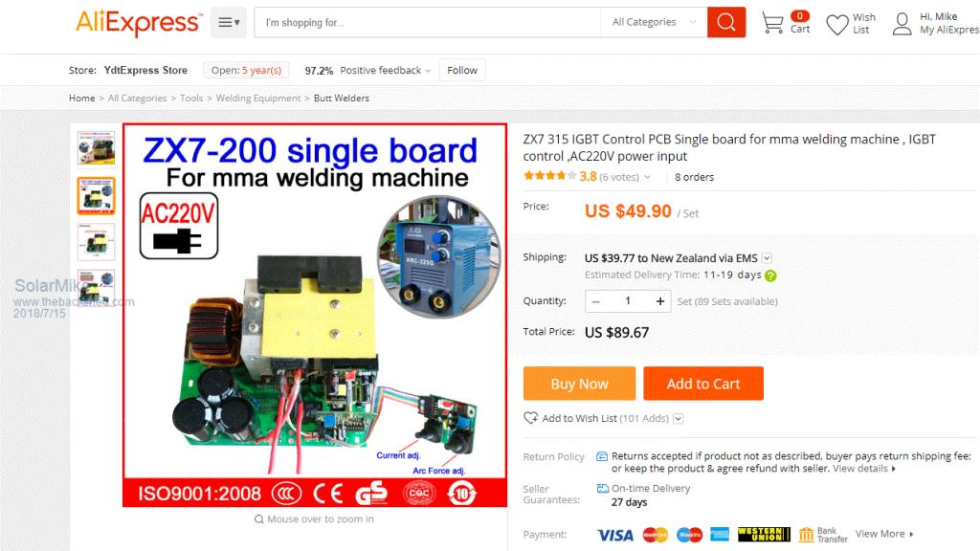Open the Wish List heart icon
This screenshot has width=980, height=551.
tap(836, 25)
